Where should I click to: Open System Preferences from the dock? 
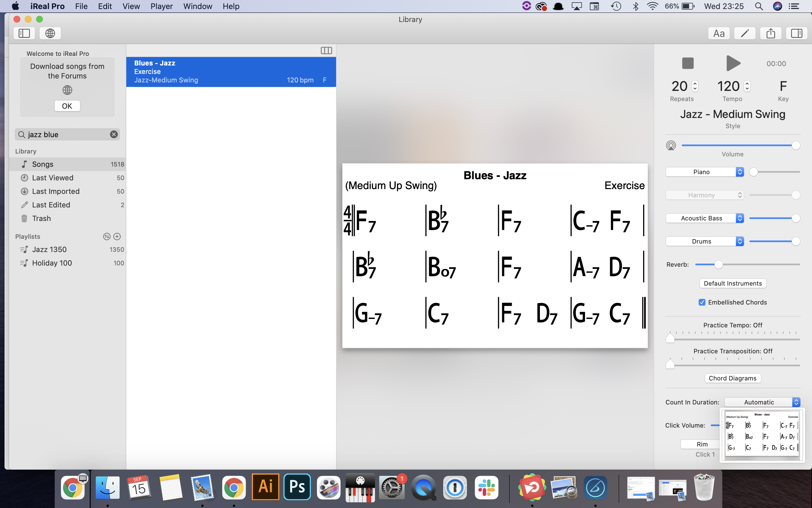[x=392, y=487]
